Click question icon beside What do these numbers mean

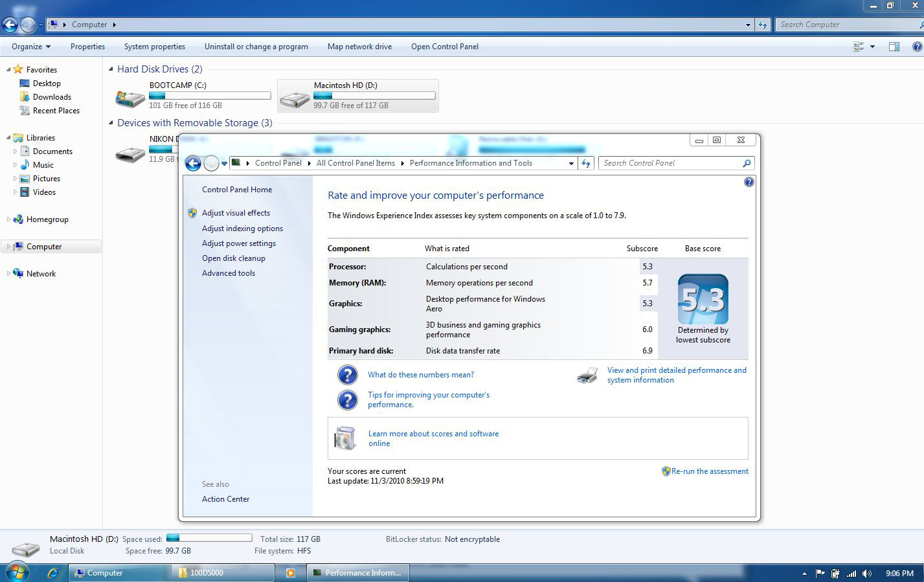pyautogui.click(x=348, y=375)
